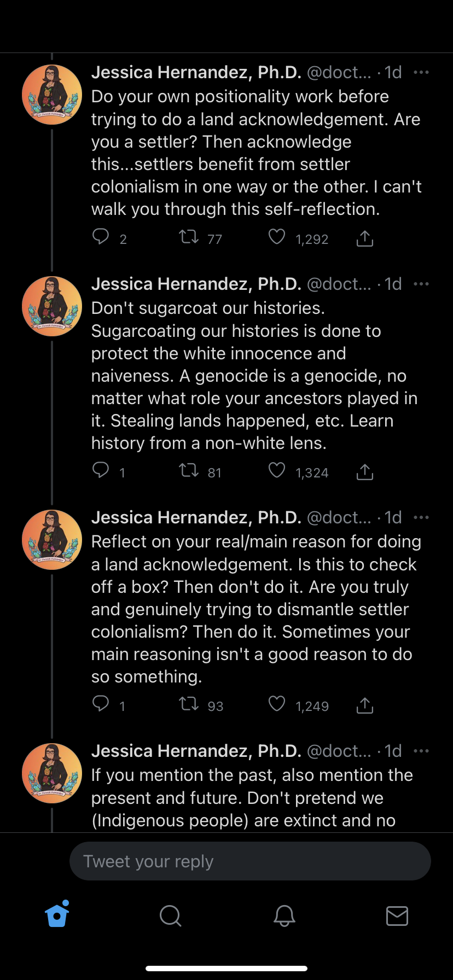Like the tweet with 1,292 likes
The height and width of the screenshot is (980, 453).
(x=277, y=237)
